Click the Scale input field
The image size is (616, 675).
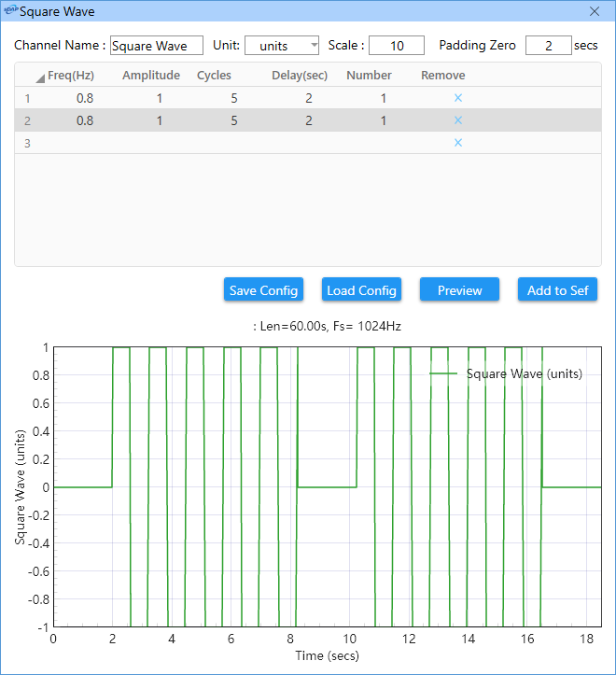click(x=397, y=46)
